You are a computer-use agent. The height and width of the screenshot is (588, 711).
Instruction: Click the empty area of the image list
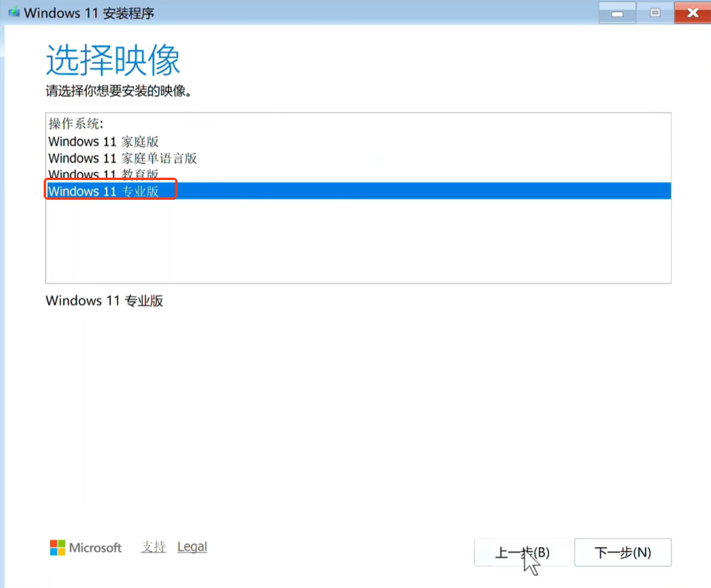point(358,242)
